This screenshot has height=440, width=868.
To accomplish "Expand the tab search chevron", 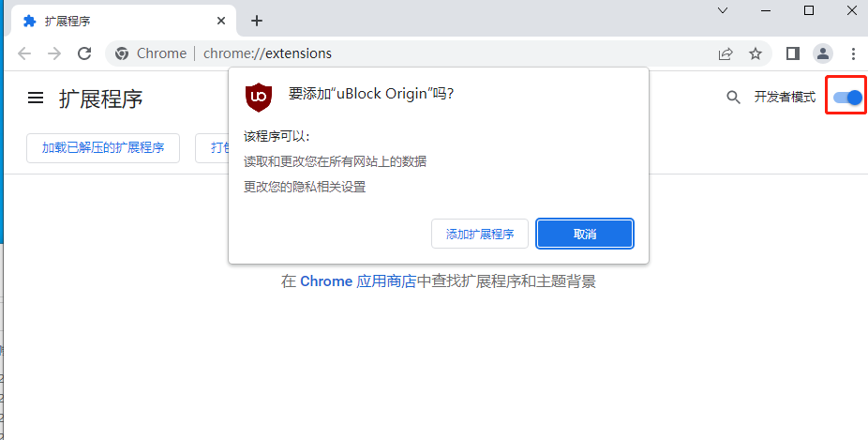I will (x=723, y=10).
